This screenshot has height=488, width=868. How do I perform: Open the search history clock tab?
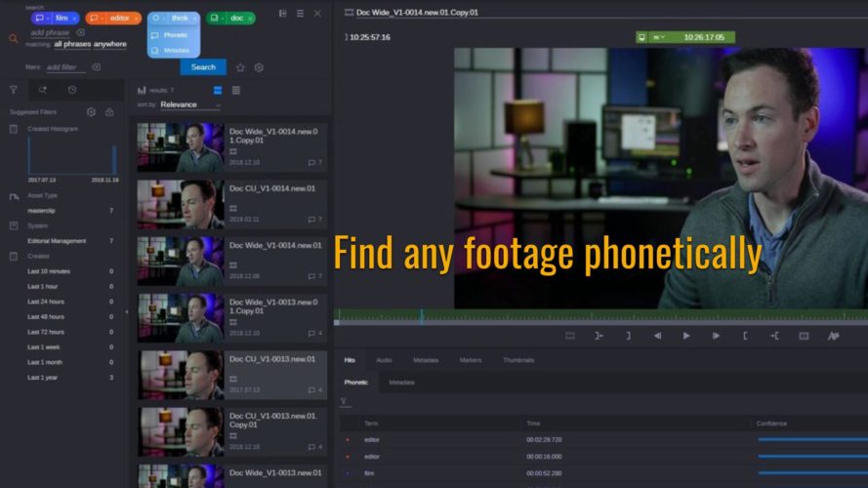click(x=72, y=90)
